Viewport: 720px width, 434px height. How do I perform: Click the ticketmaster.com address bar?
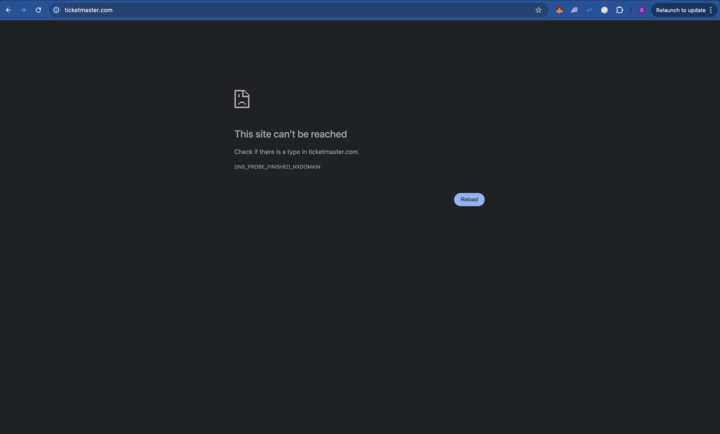point(298,10)
